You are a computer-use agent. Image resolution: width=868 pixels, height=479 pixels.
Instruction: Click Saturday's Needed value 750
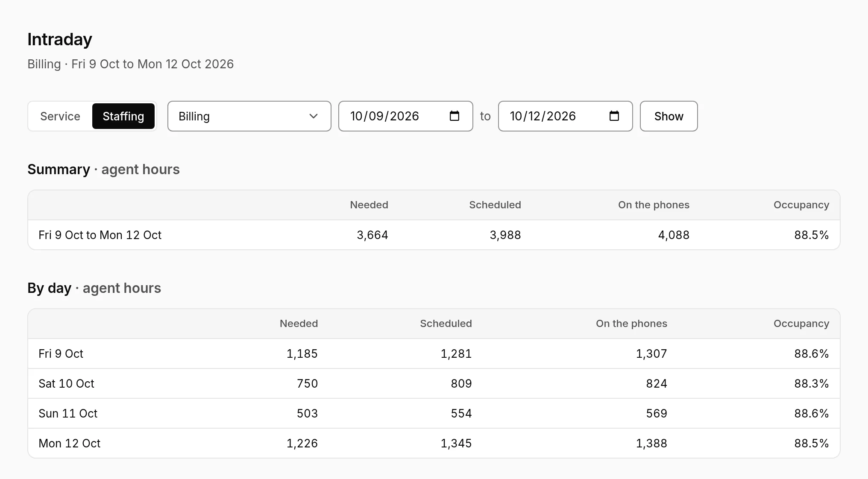308,383
